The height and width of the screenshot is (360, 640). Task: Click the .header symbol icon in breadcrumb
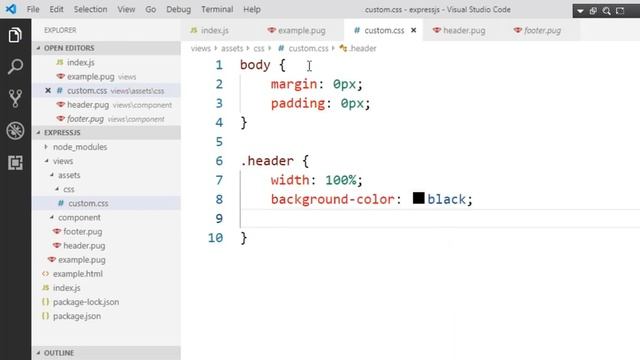343,49
